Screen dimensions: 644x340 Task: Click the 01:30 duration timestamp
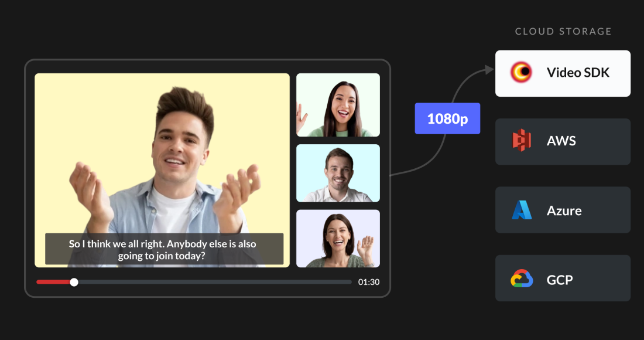368,282
